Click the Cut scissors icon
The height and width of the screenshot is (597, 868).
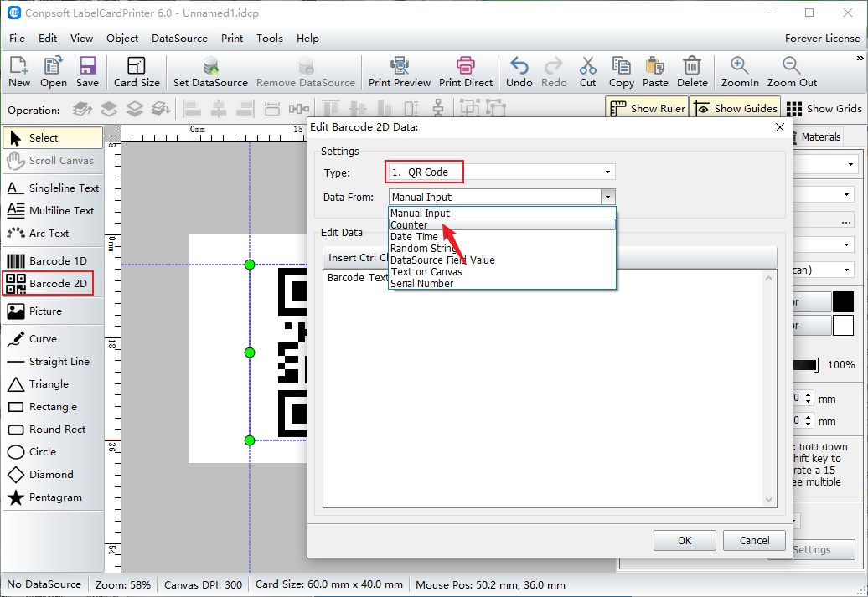(x=588, y=72)
